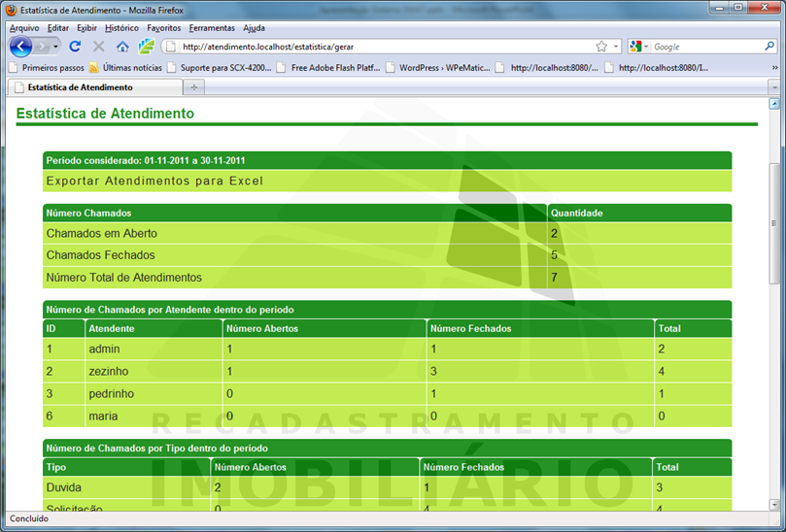Image resolution: width=786 pixels, height=532 pixels.
Task: Open the Editar menu
Action: 58,28
